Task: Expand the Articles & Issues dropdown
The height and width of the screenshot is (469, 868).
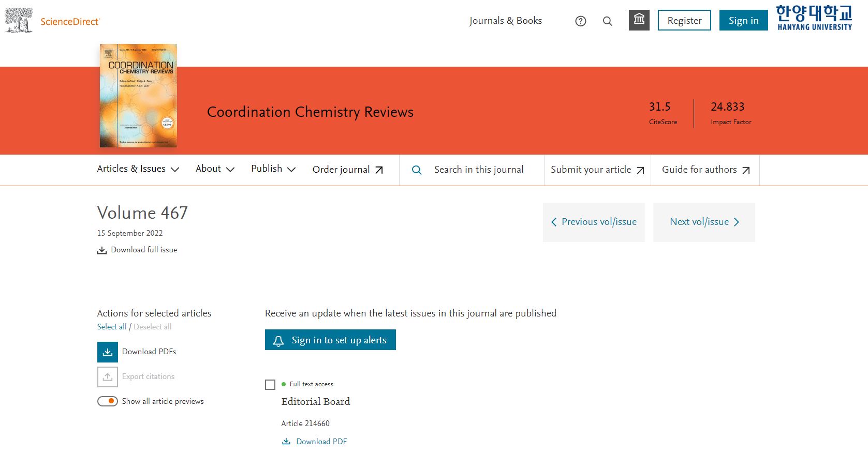Action: click(138, 169)
